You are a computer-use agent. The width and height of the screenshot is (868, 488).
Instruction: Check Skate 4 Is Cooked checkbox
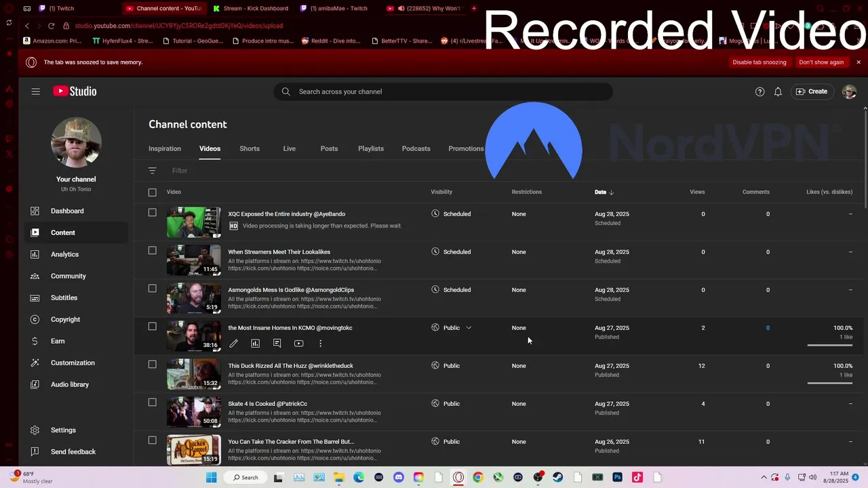click(x=152, y=403)
